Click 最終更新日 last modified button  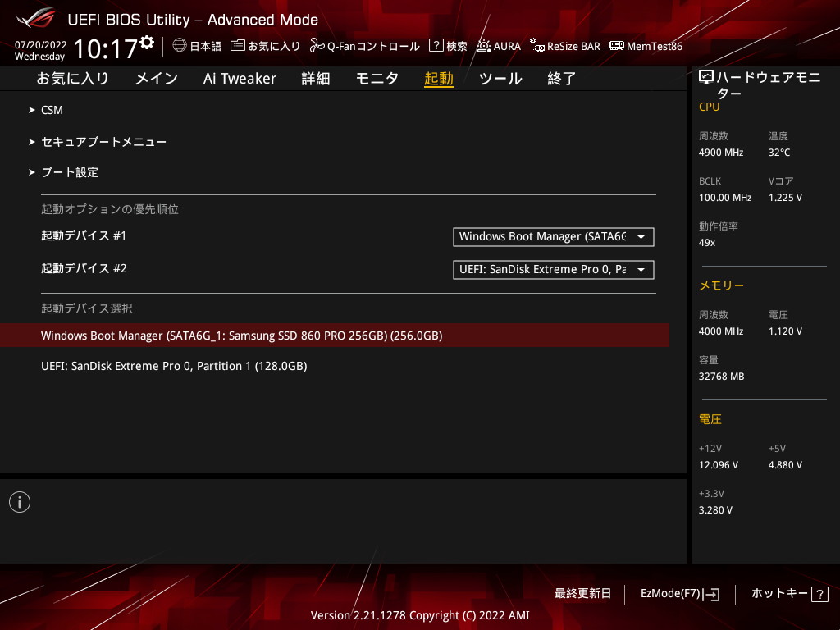click(x=582, y=594)
